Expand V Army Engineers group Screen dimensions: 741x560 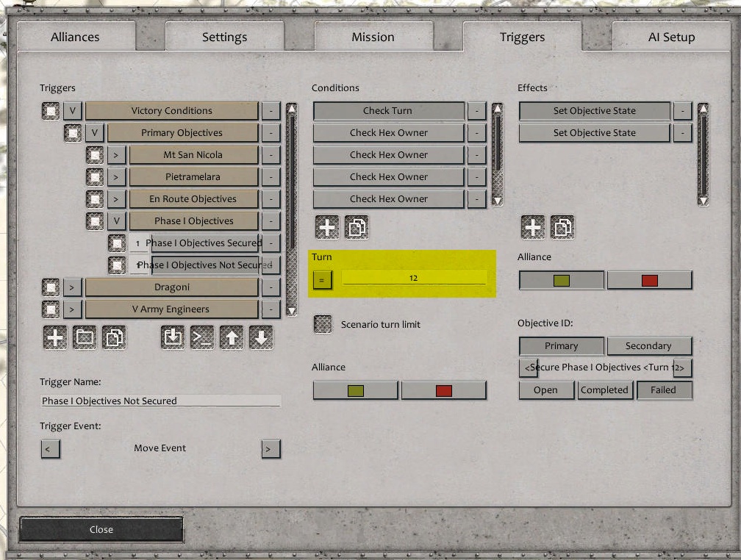coord(73,309)
